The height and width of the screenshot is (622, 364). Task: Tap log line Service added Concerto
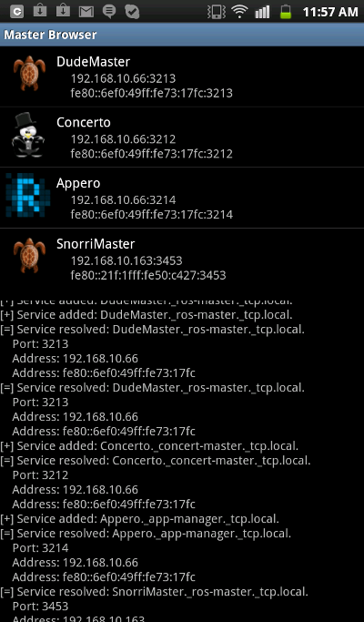coord(149,446)
